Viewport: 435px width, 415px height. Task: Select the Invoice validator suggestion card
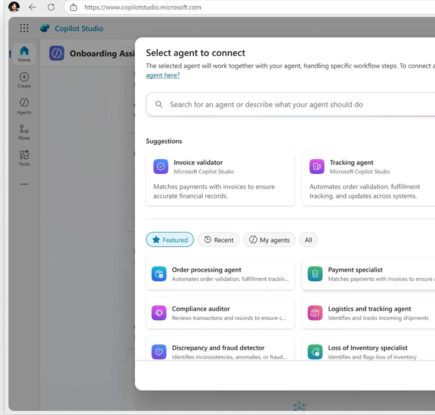coord(220,179)
